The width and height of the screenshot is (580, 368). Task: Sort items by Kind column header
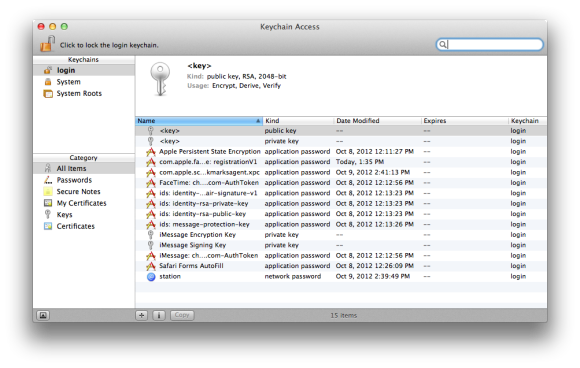pos(298,121)
